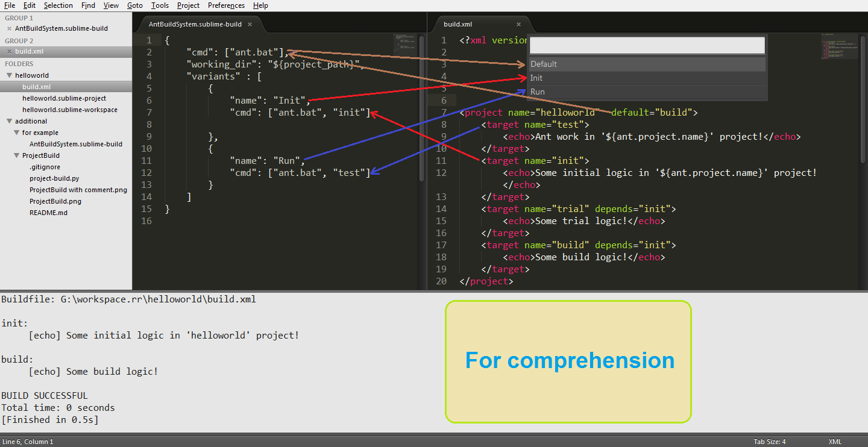Viewport: 868px width, 447px height.
Task: Open the Tools menu
Action: click(x=160, y=5)
